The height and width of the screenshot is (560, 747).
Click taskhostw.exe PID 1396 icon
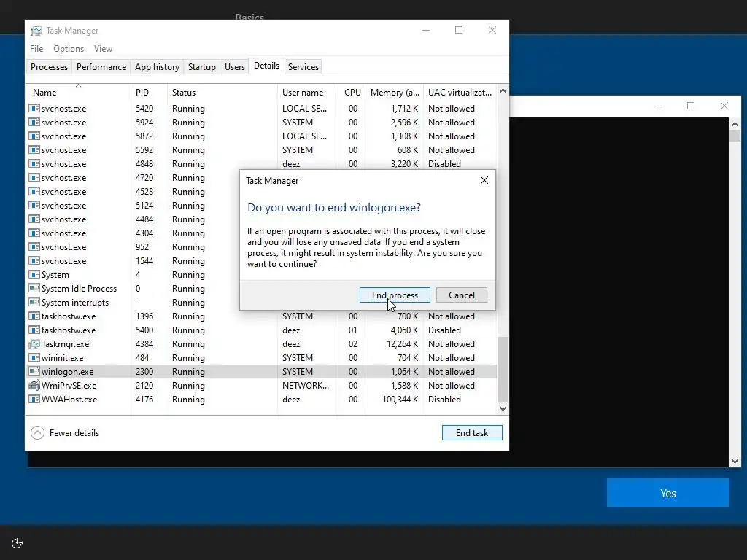pyautogui.click(x=34, y=316)
